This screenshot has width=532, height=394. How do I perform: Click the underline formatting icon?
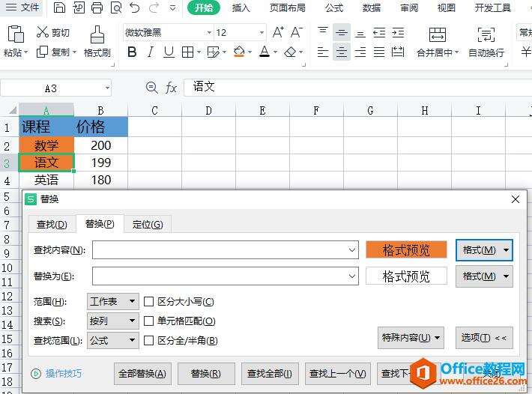pos(169,52)
